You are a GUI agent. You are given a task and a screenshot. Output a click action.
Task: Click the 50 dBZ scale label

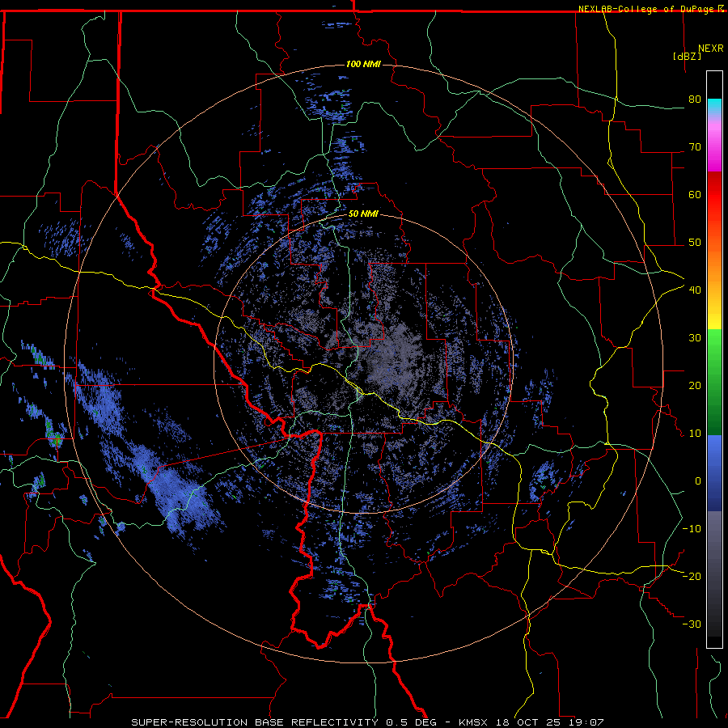[695, 243]
